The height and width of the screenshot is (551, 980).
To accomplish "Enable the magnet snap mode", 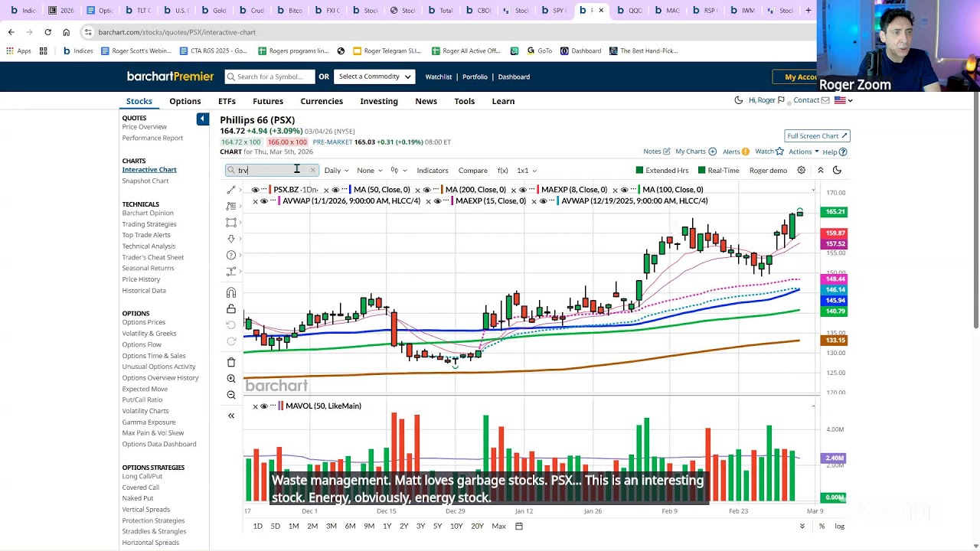I will point(231,292).
